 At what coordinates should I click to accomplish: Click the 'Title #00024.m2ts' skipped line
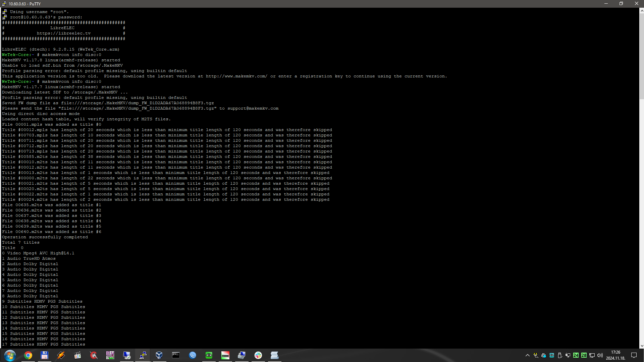(166, 200)
